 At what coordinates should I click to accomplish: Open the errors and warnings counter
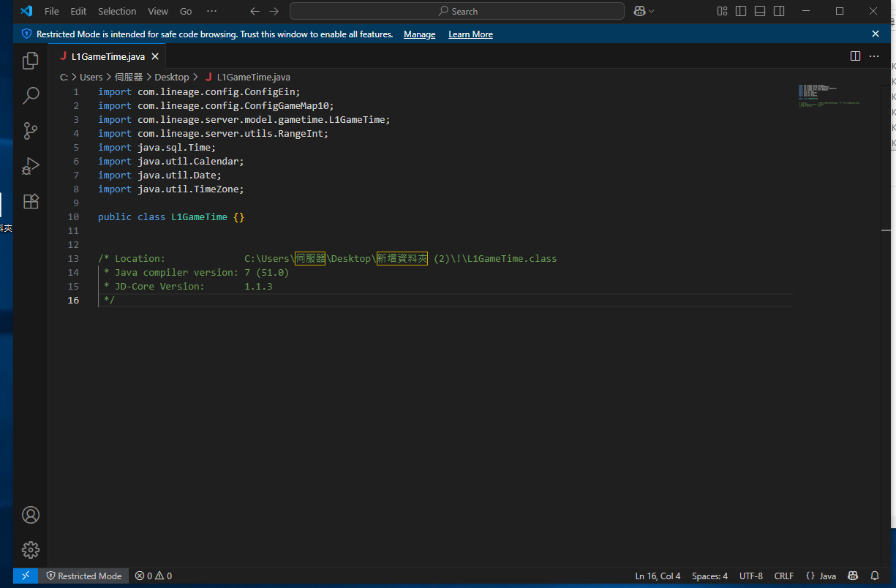154,576
